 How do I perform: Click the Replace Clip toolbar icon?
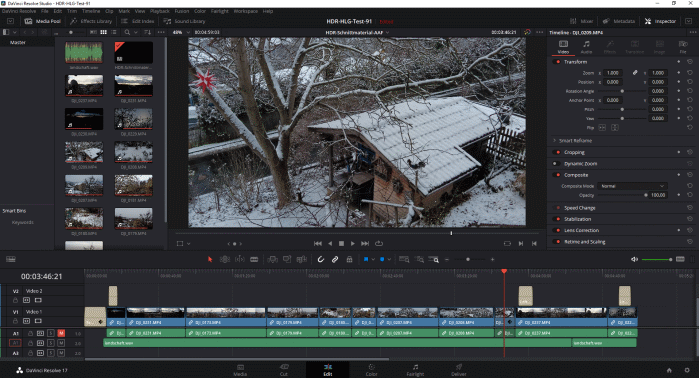click(302, 259)
